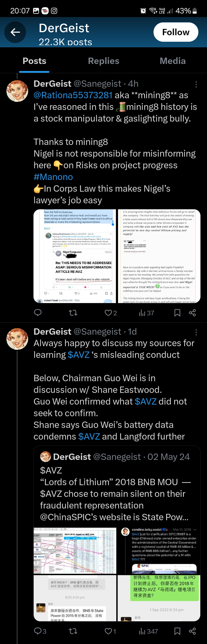Screen dimensions: 207x644
Task: Bookmark the mining8 post
Action: coord(177,313)
